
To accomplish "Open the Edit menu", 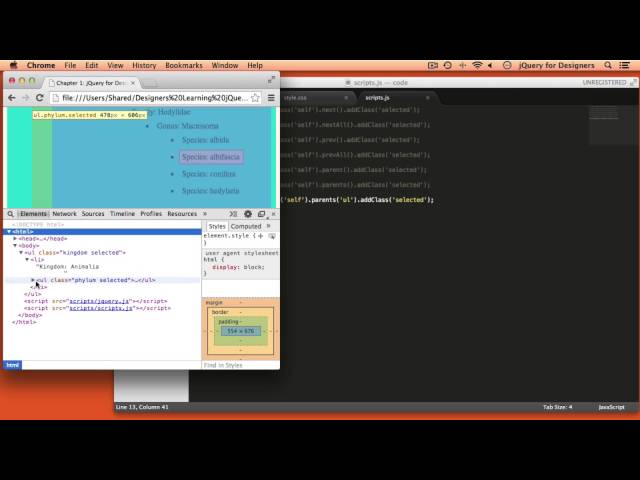I will [x=91, y=65].
